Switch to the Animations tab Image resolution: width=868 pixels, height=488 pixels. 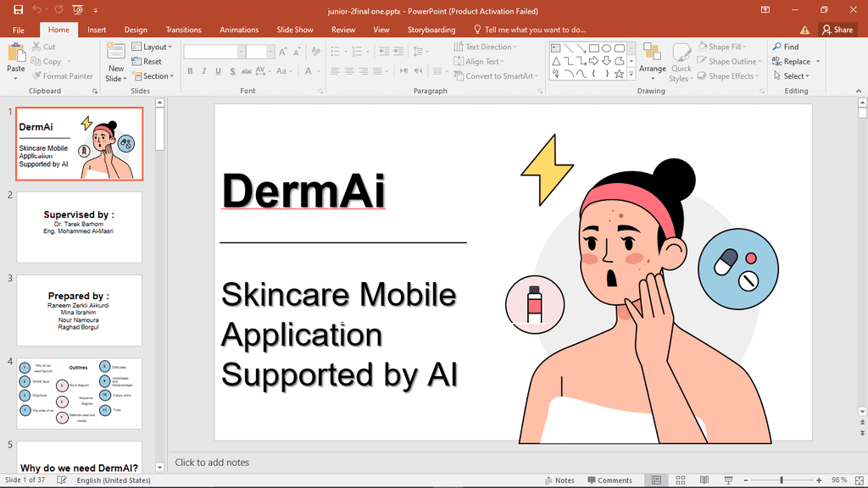[x=239, y=30]
